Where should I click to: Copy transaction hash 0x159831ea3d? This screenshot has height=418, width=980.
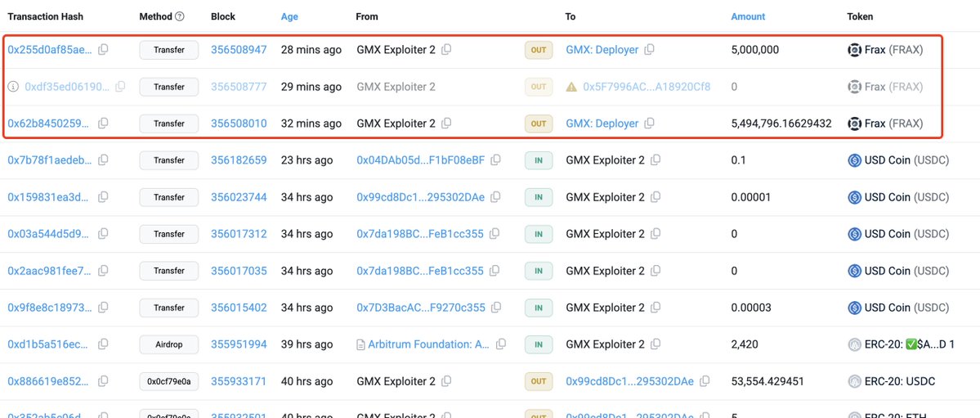pos(103,197)
